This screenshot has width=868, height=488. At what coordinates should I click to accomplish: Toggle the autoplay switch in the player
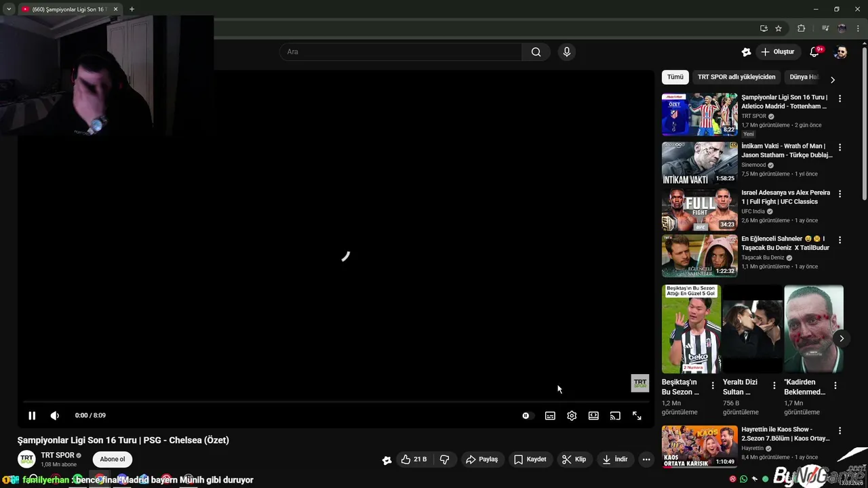(528, 415)
